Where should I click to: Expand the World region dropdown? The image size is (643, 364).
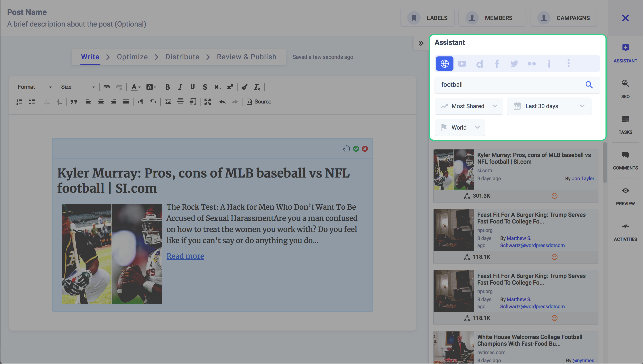click(x=460, y=128)
